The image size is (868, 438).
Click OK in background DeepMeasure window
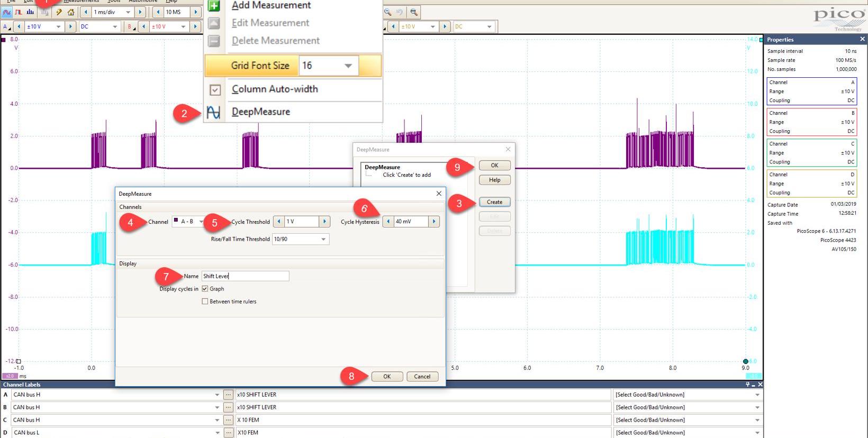coord(494,166)
